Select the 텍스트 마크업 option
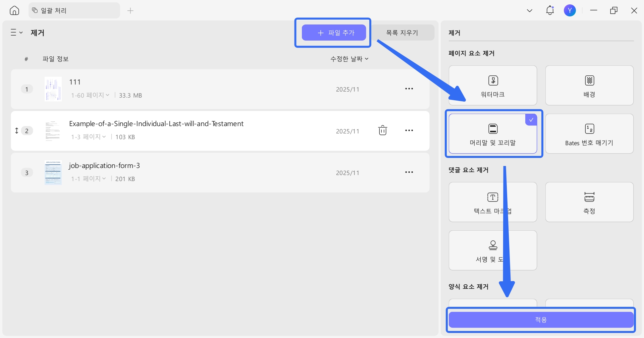The height and width of the screenshot is (338, 644). (x=493, y=202)
